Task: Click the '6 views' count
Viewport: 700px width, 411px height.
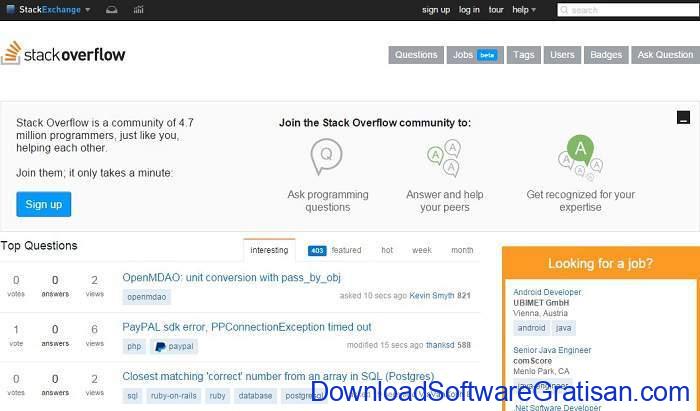Action: coord(95,335)
